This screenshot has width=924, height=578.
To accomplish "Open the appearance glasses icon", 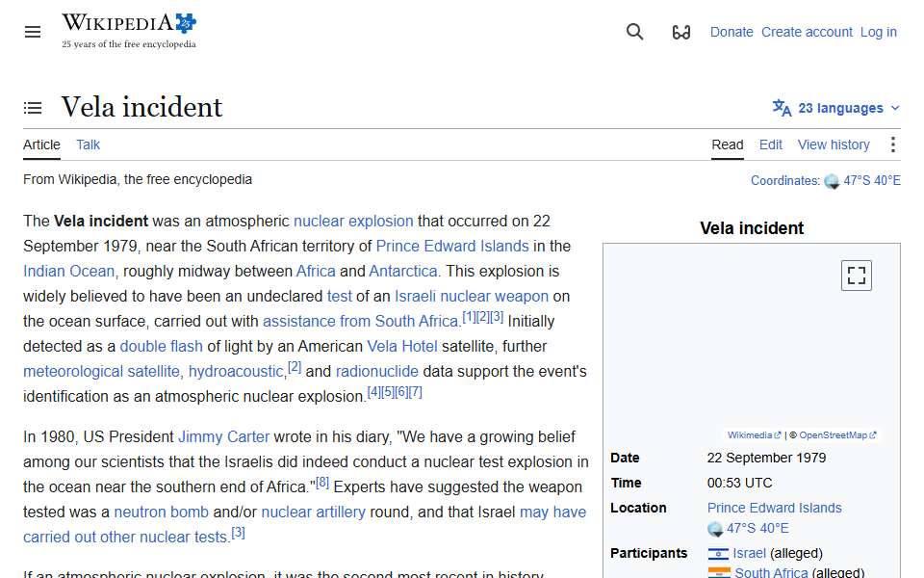I will click(681, 32).
